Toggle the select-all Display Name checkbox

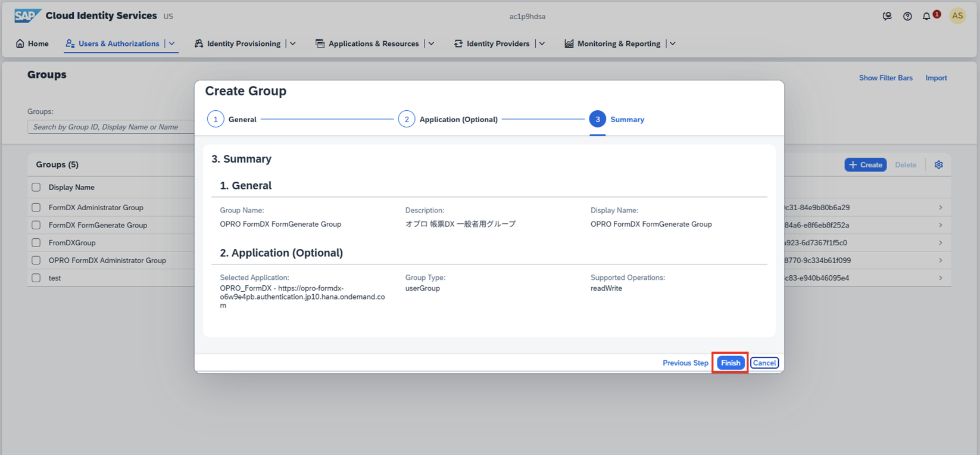(36, 188)
